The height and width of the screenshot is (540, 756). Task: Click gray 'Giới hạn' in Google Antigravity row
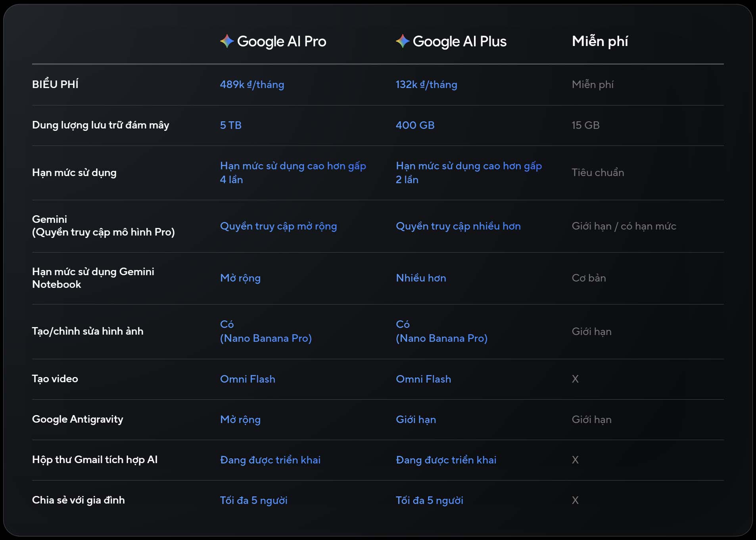(x=591, y=419)
